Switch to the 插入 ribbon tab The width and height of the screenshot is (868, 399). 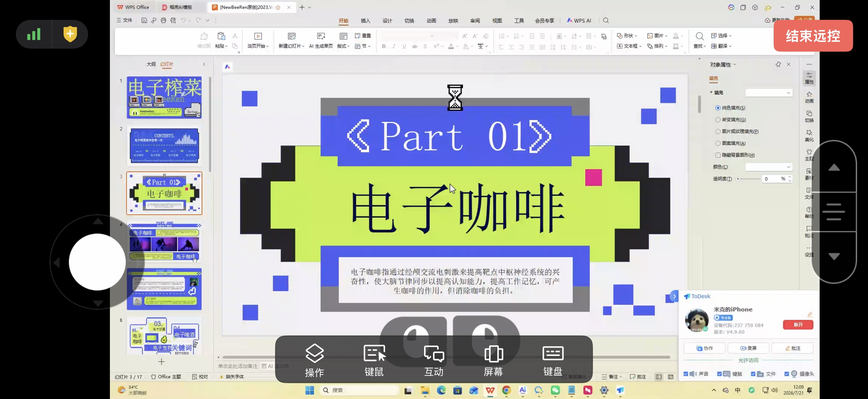coord(365,21)
